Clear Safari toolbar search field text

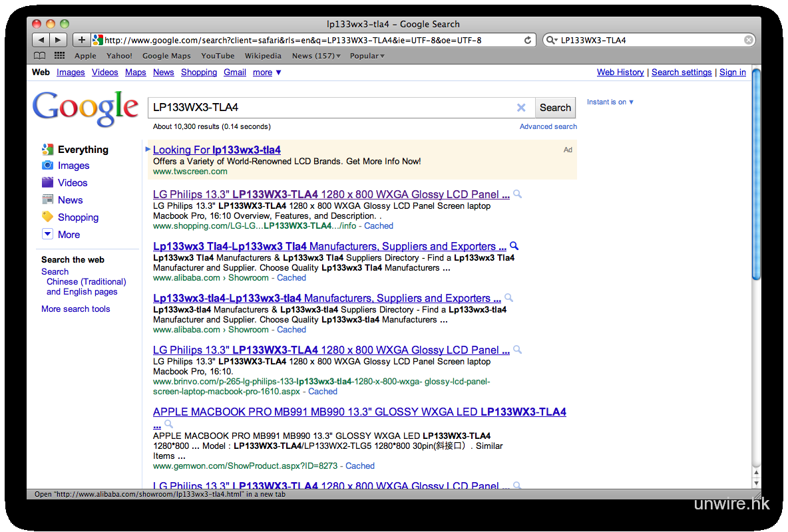pos(749,40)
